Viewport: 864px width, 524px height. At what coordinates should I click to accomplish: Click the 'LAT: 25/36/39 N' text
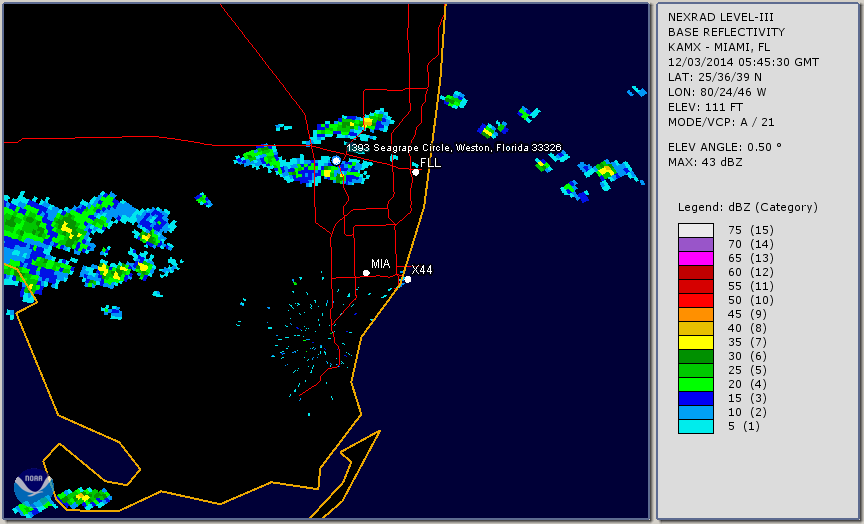tap(715, 77)
